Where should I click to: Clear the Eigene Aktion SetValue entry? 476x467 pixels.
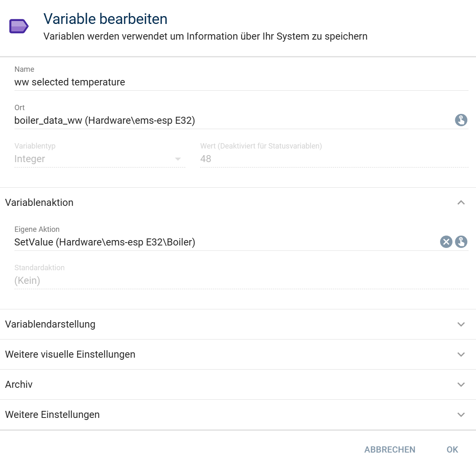point(446,242)
